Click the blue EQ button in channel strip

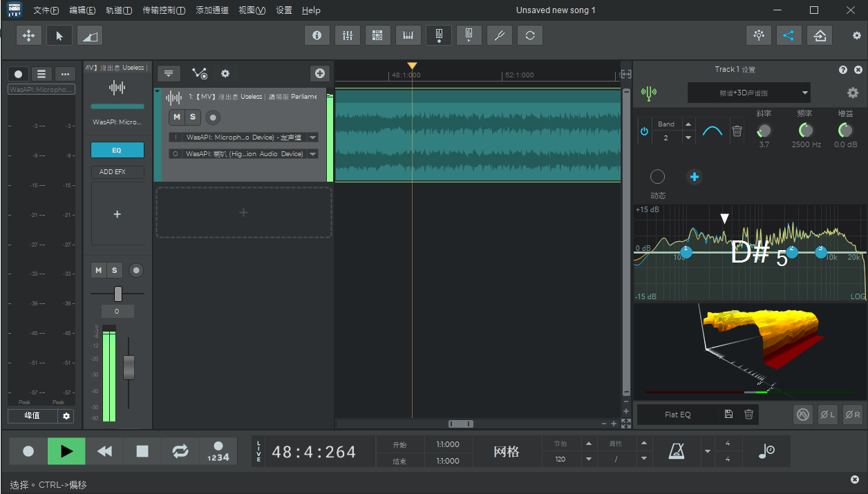click(117, 150)
